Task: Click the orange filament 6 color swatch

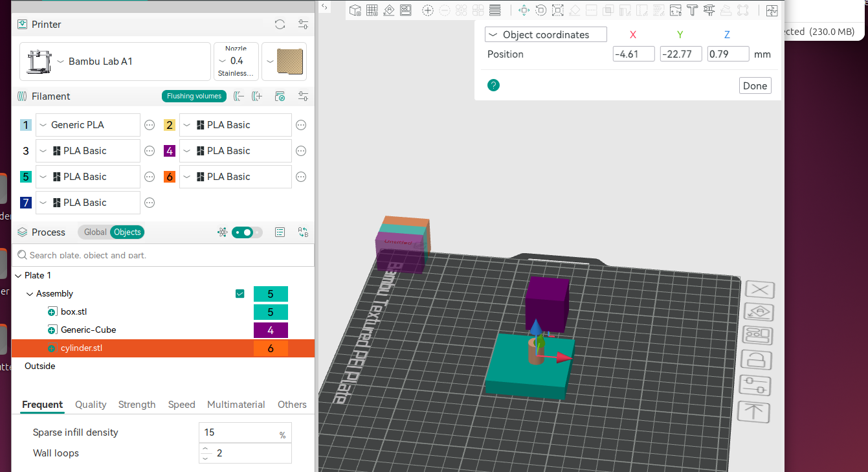Action: pos(170,177)
